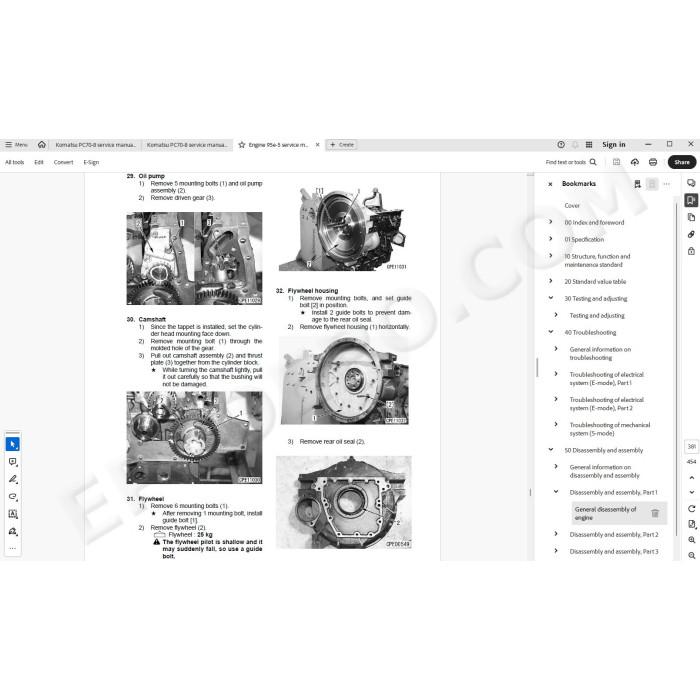Collapse 30 Testing and adjusting bookmark
This screenshot has height=700, width=700.
point(550,298)
